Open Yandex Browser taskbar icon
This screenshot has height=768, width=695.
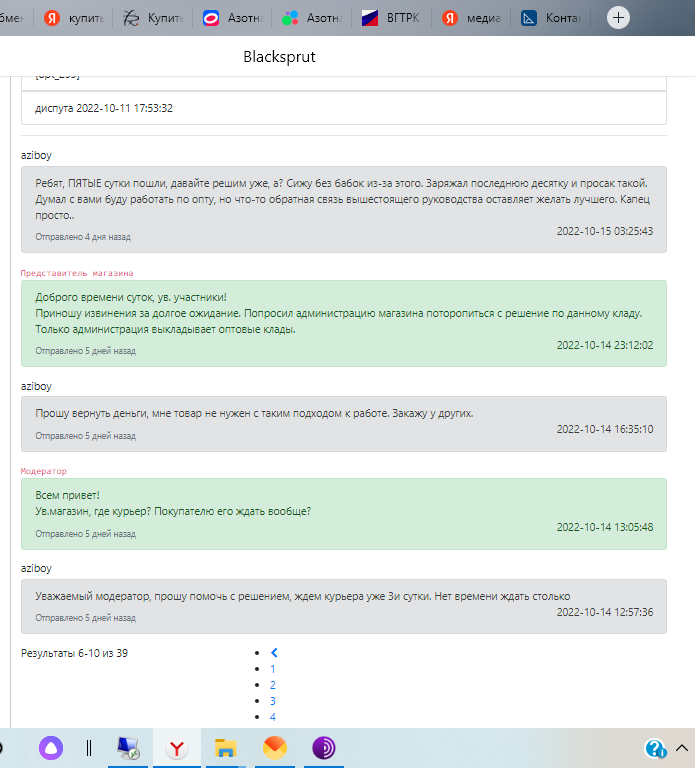pos(177,748)
